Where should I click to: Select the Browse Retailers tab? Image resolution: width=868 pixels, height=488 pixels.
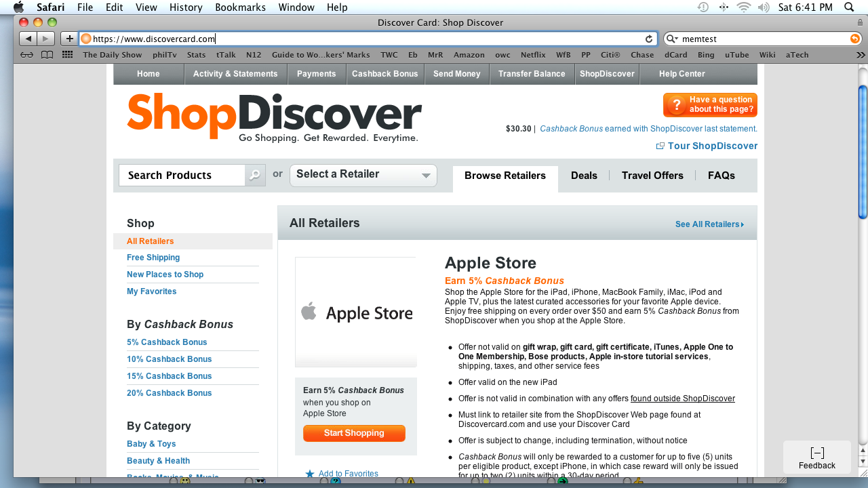click(505, 179)
